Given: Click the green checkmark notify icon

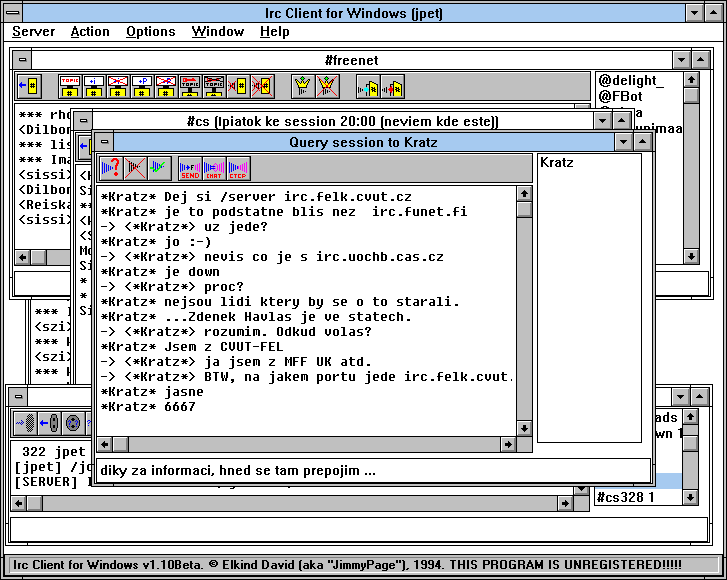Looking at the screenshot, I should [160, 168].
